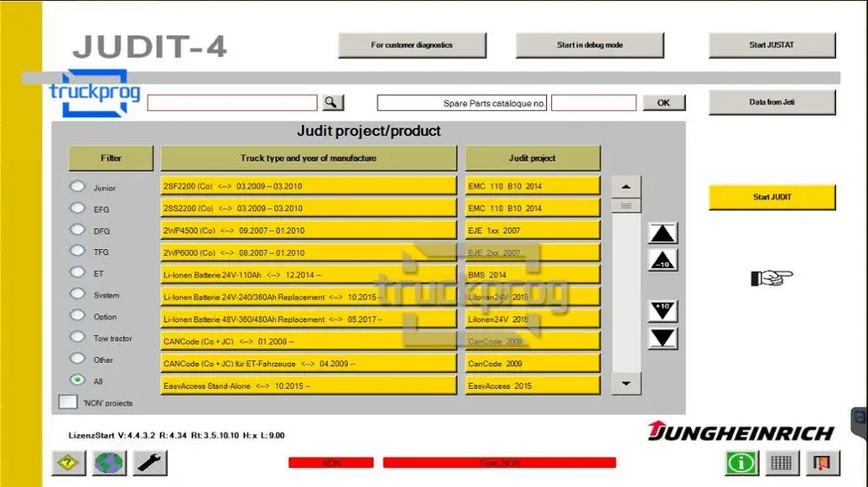Click the first EMC 110 B10 2014 cell

(533, 186)
